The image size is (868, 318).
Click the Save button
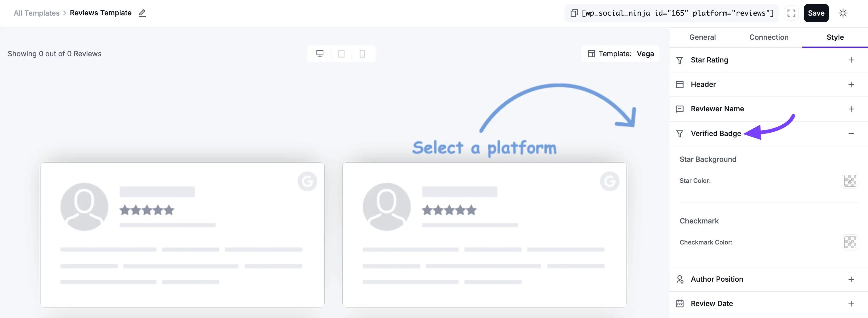click(816, 13)
